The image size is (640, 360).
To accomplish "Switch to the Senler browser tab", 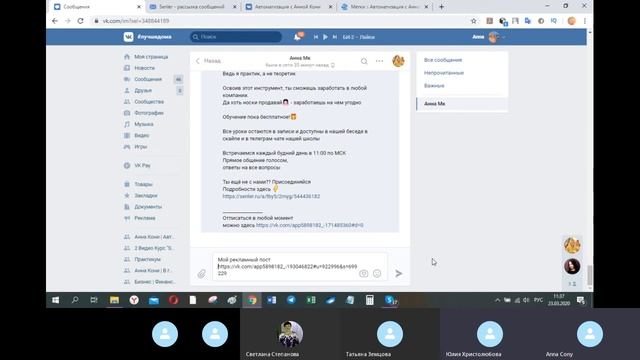I will point(193,7).
